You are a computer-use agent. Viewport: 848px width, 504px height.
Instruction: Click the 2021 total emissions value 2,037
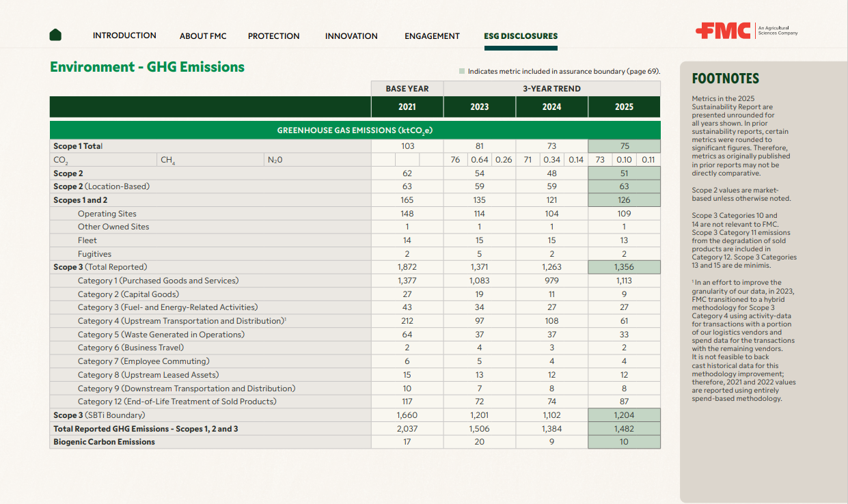pyautogui.click(x=407, y=429)
